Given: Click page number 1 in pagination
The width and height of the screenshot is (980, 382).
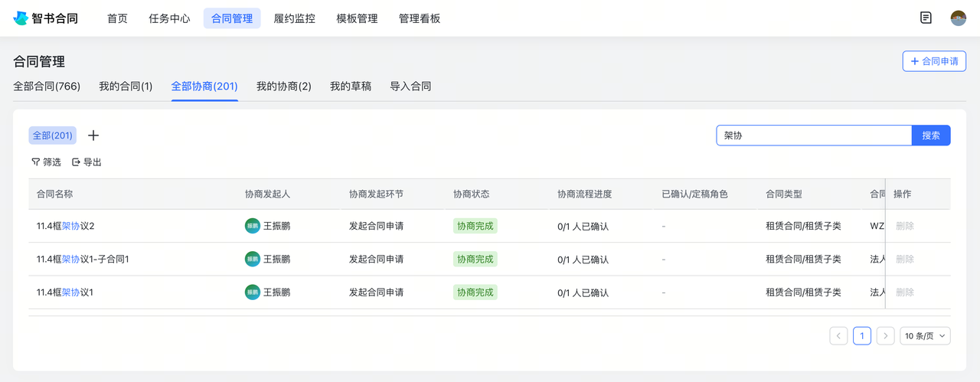Looking at the screenshot, I should (862, 335).
